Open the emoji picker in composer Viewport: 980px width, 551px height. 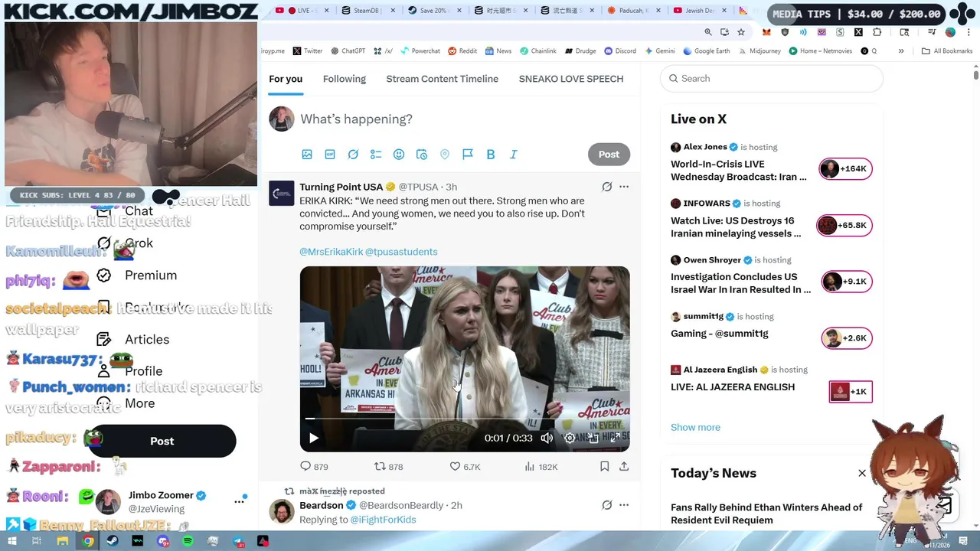pos(399,155)
